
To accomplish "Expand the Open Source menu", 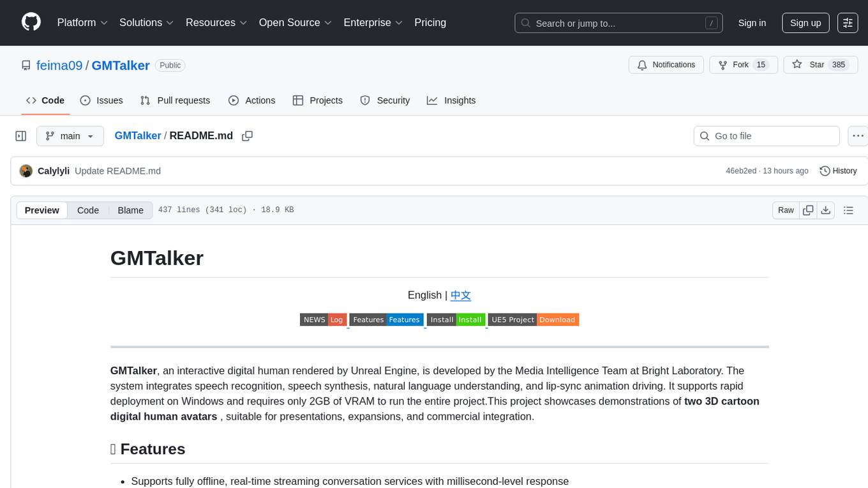I will click(x=295, y=22).
